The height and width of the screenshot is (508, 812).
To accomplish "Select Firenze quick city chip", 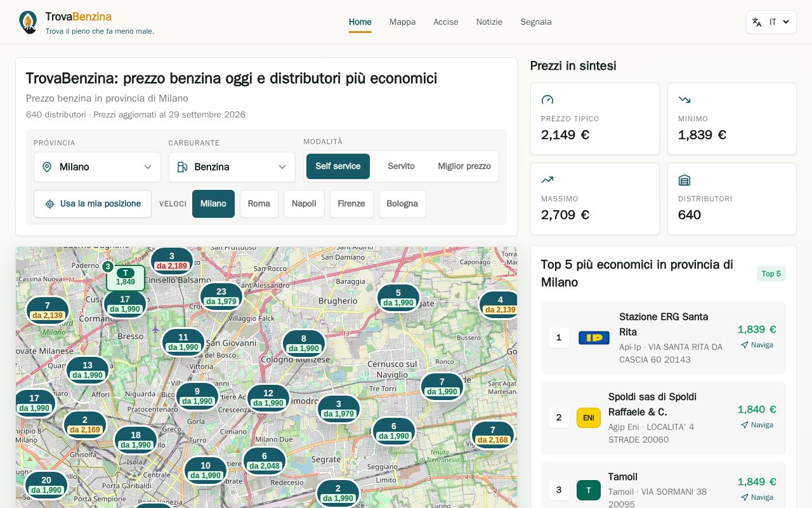I will coord(351,204).
